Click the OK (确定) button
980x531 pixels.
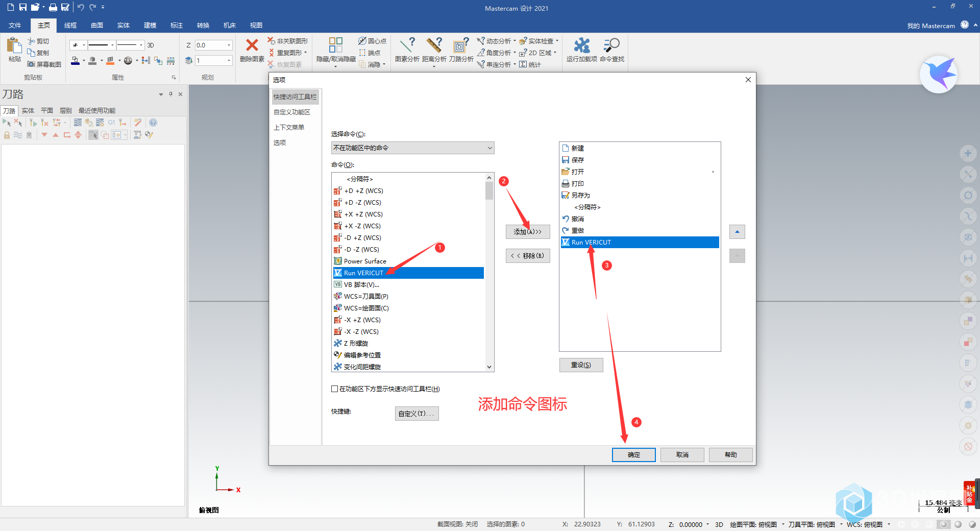coord(634,455)
